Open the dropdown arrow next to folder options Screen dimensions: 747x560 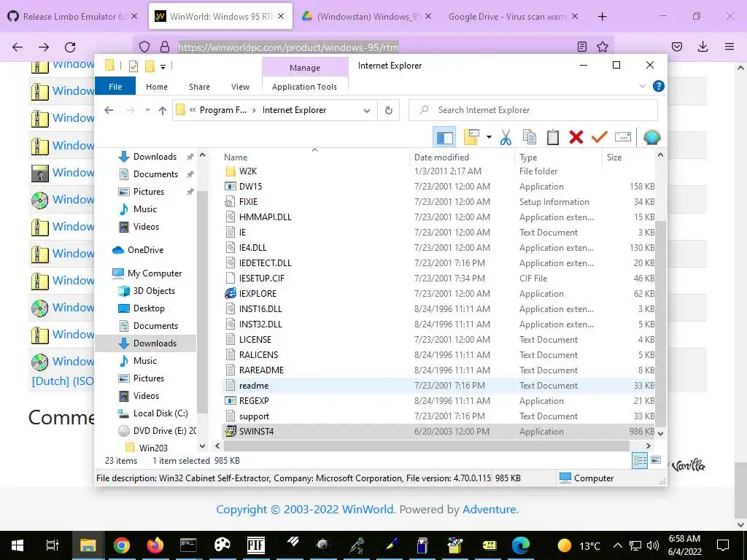[x=489, y=138]
